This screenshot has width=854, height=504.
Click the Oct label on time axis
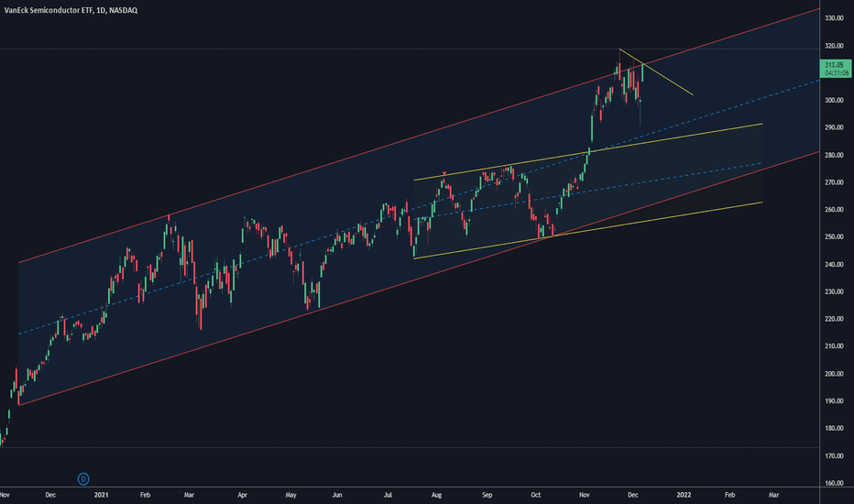pos(536,495)
